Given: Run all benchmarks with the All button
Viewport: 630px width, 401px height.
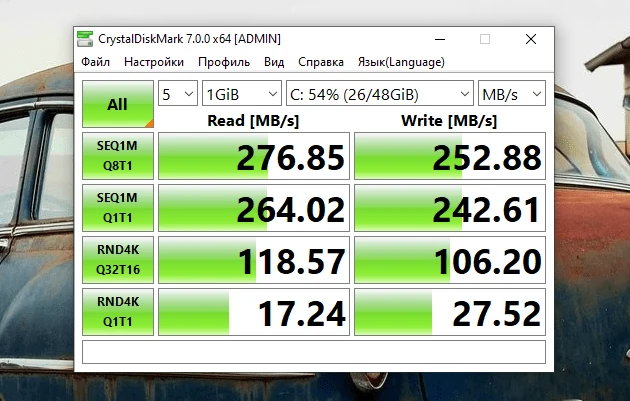Looking at the screenshot, I should click(x=118, y=104).
